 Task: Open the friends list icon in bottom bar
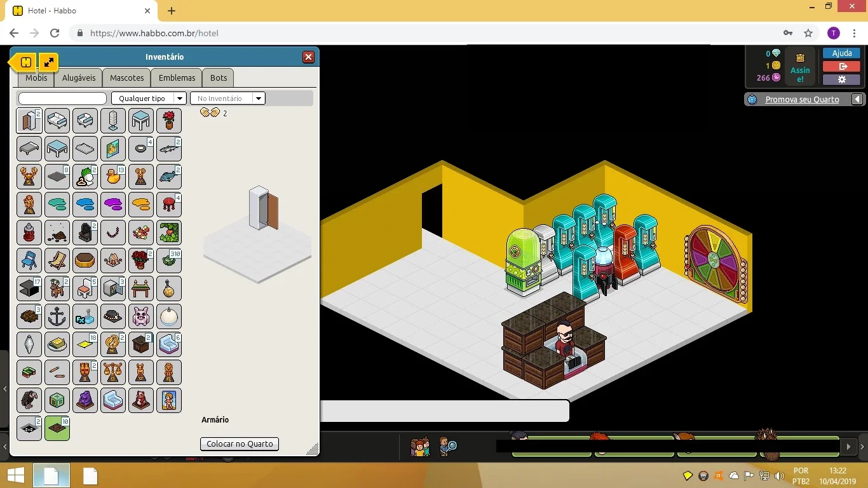[x=420, y=447]
